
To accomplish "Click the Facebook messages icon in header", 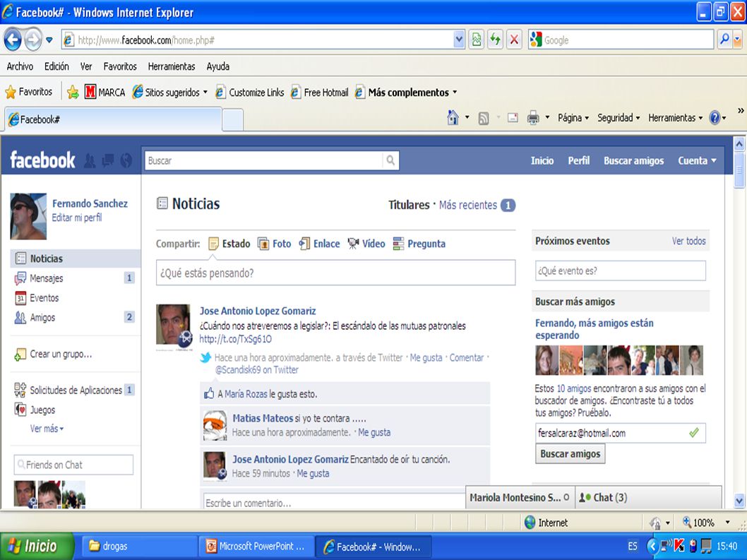I will (108, 160).
